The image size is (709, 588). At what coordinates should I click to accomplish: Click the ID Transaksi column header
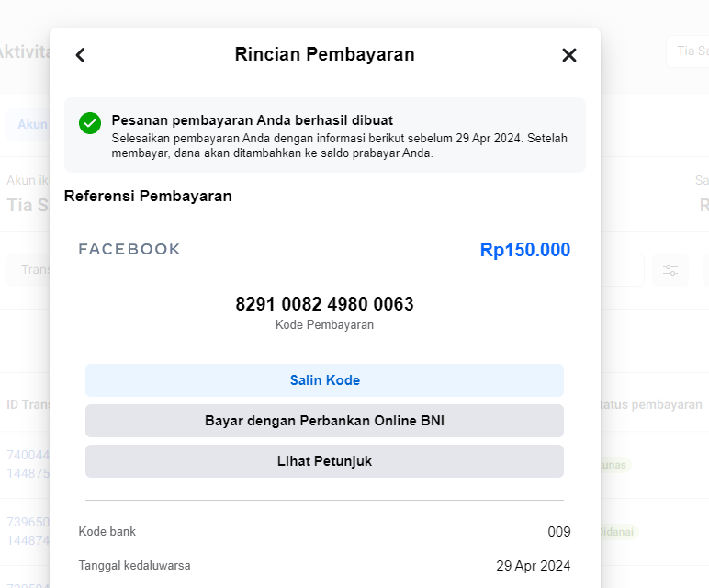tap(28, 405)
